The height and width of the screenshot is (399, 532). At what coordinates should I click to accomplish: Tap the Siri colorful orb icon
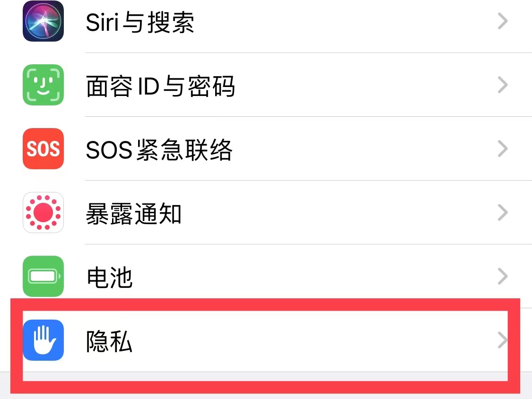pos(43,21)
